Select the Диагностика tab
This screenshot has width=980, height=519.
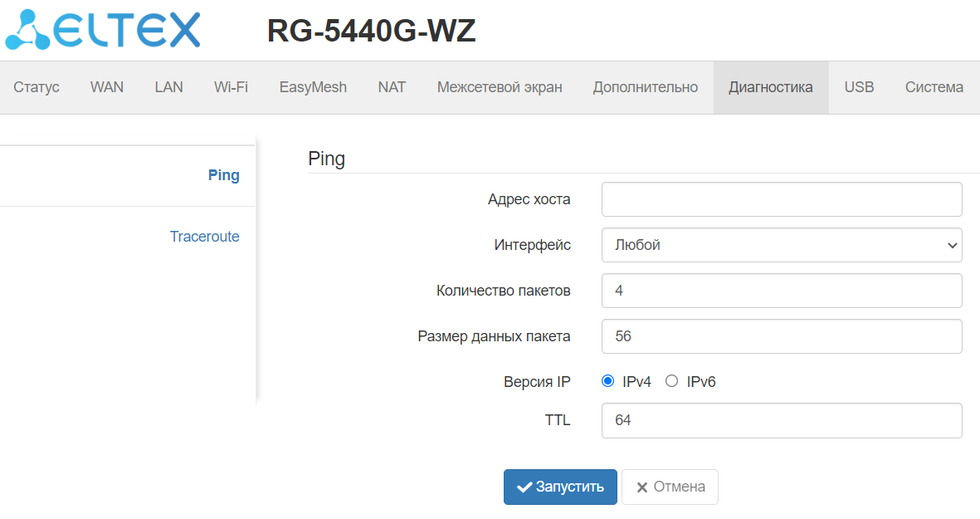771,87
